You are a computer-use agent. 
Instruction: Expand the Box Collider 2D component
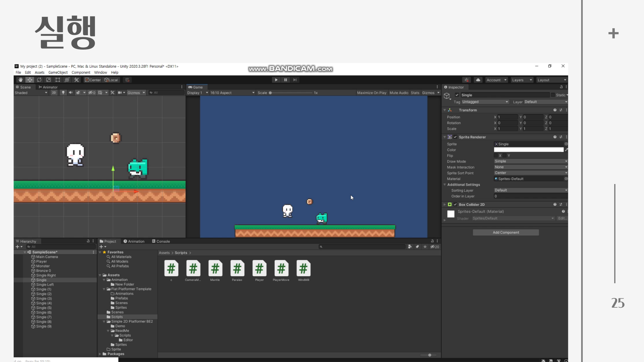445,204
